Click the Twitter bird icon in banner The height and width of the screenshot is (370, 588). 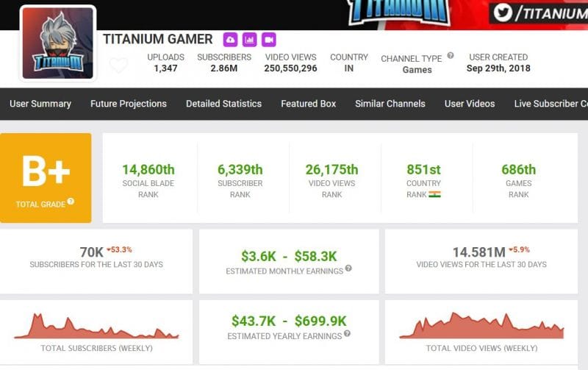point(503,12)
